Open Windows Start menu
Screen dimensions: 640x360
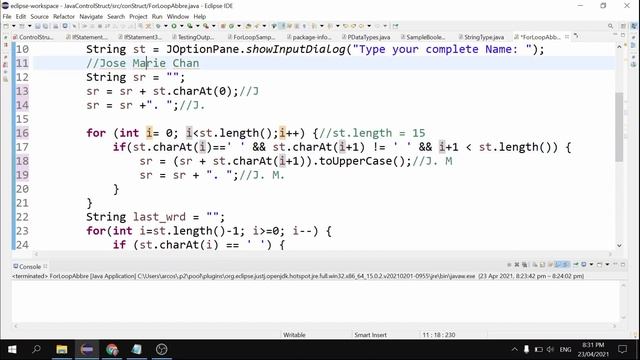coord(12,349)
